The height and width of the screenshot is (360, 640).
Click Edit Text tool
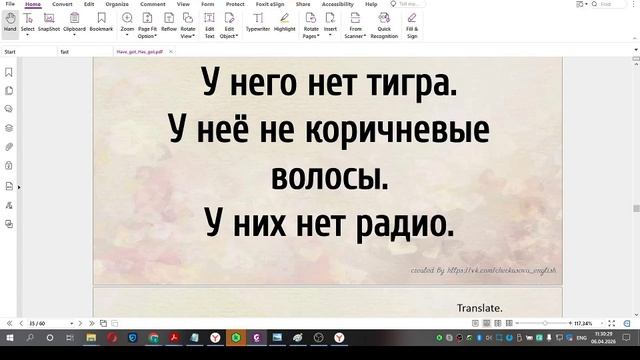pyautogui.click(x=209, y=24)
